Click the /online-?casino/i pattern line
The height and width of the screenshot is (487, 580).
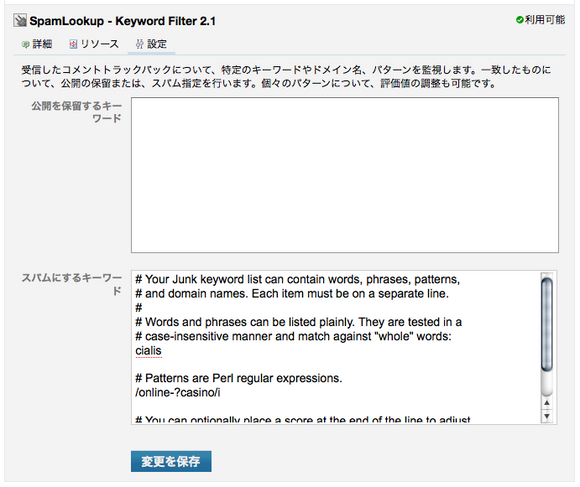click(178, 392)
